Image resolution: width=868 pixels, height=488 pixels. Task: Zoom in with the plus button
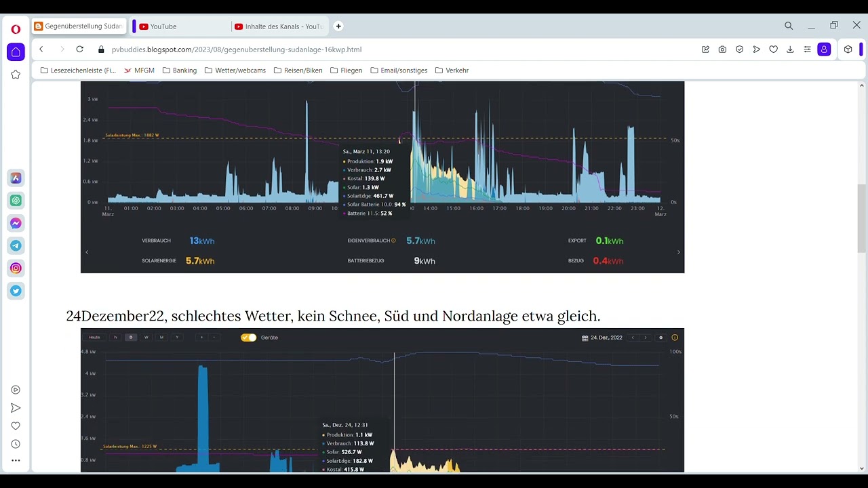pyautogui.click(x=201, y=338)
